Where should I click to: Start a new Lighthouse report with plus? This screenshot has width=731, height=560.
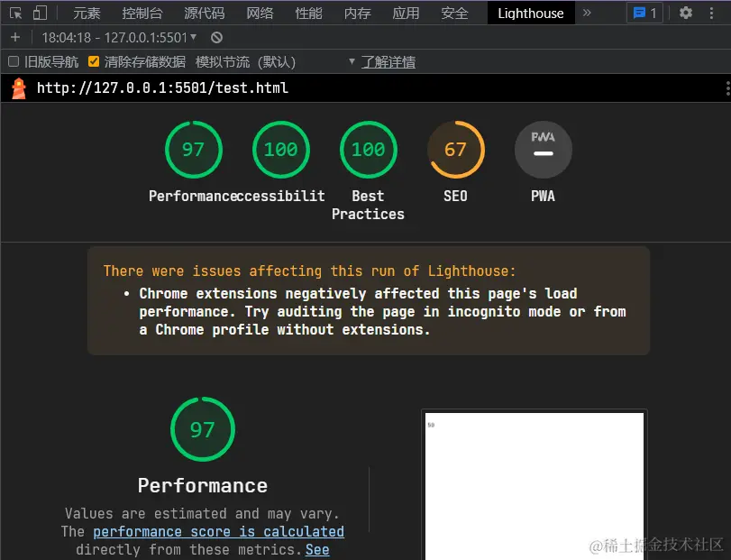pyautogui.click(x=15, y=37)
